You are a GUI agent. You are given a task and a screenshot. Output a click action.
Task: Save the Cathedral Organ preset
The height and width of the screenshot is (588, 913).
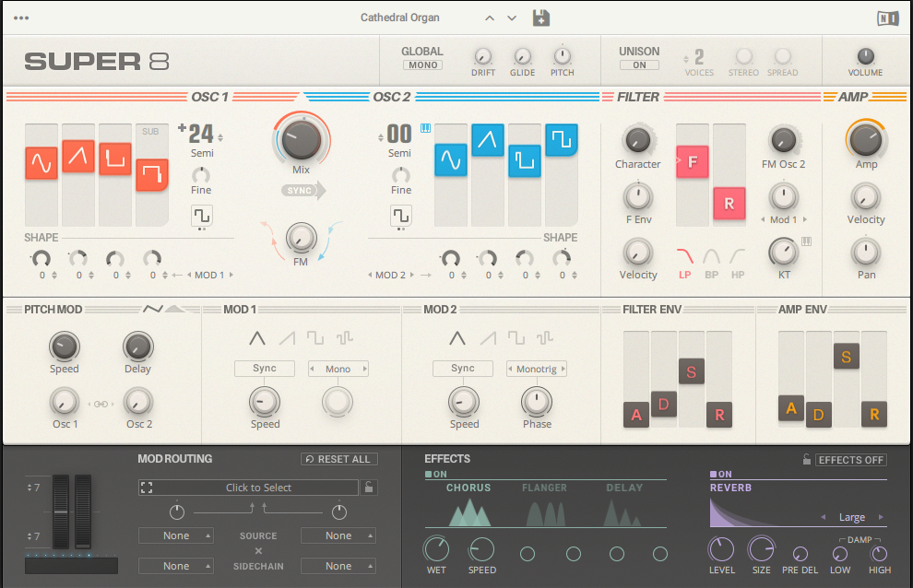(x=541, y=18)
